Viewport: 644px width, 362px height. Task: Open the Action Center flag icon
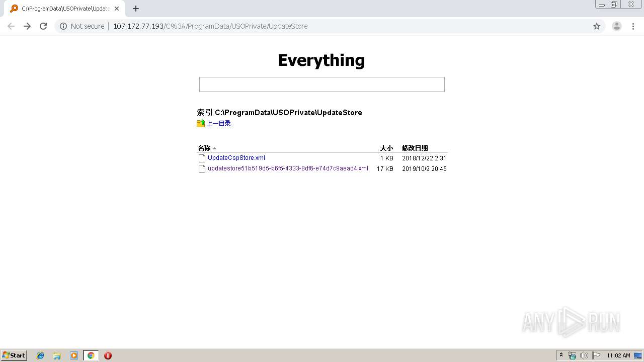point(596,355)
